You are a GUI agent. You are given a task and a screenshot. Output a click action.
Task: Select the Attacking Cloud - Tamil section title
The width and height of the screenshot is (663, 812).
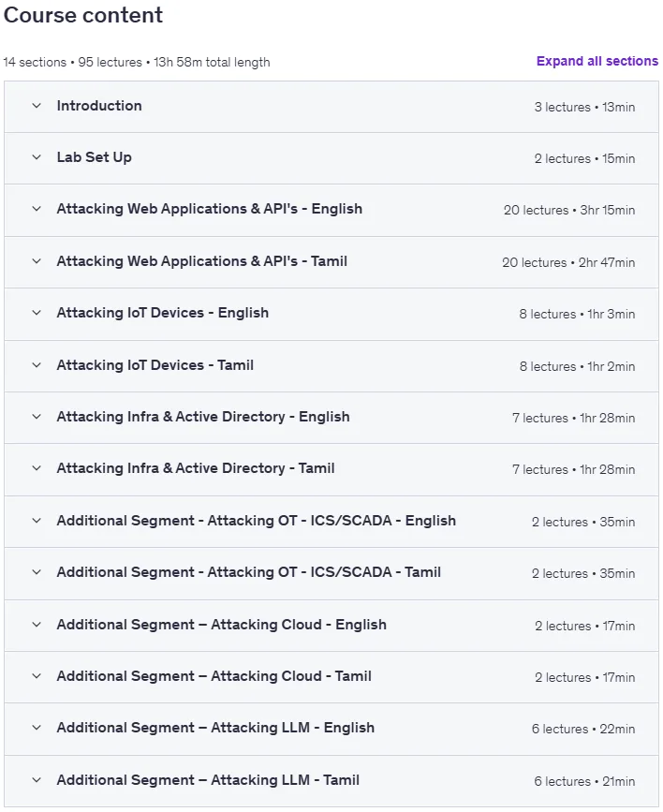click(x=214, y=676)
